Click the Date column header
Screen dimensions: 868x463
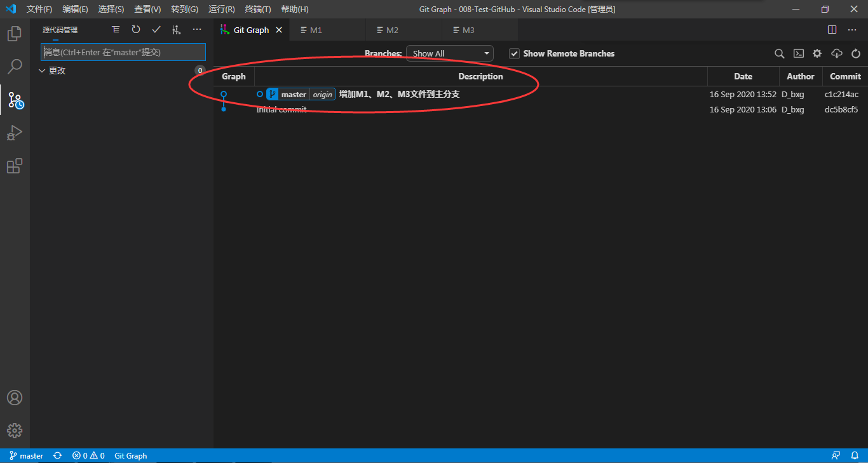pos(743,76)
